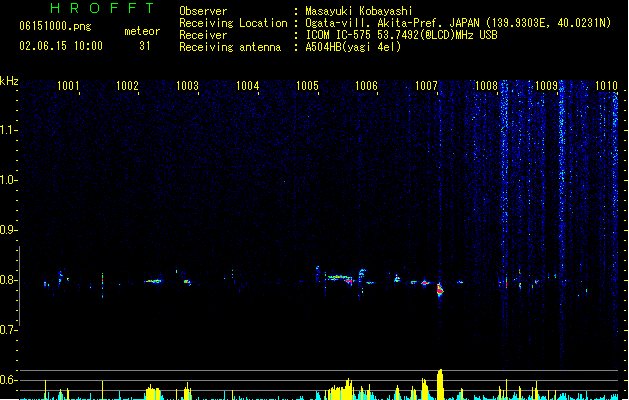Click the 1.1 kHz frequency label
629x400 pixels.
click(8, 130)
